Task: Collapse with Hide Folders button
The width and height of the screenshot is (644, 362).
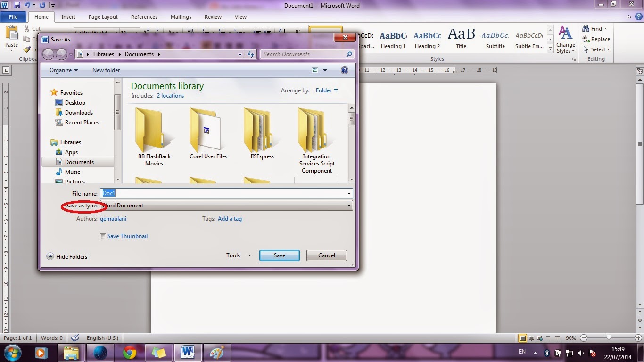Action: click(x=67, y=256)
